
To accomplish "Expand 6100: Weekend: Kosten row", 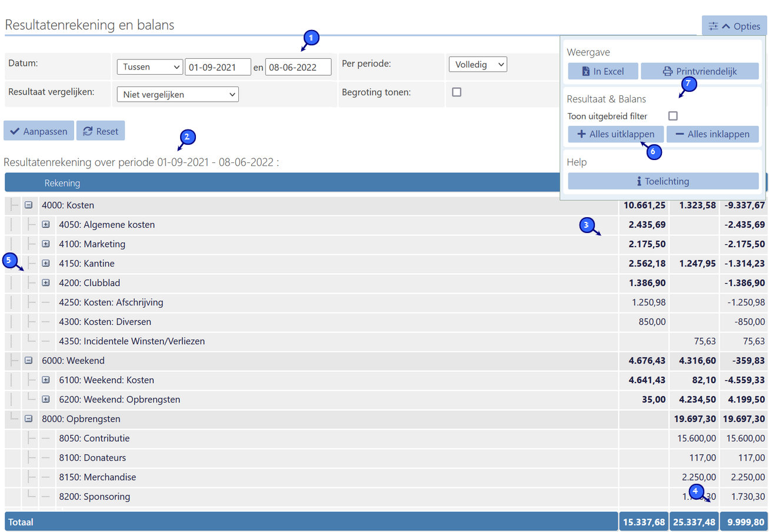I will click(x=46, y=380).
